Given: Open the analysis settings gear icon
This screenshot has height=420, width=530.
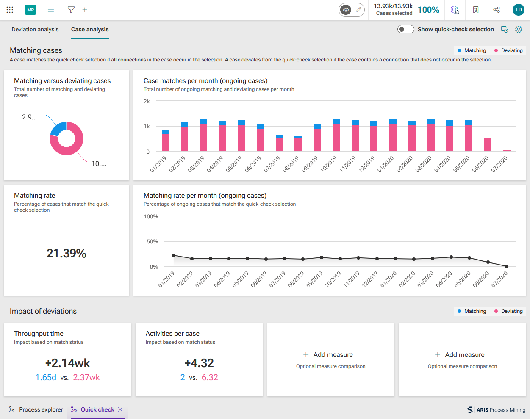Looking at the screenshot, I should (519, 29).
